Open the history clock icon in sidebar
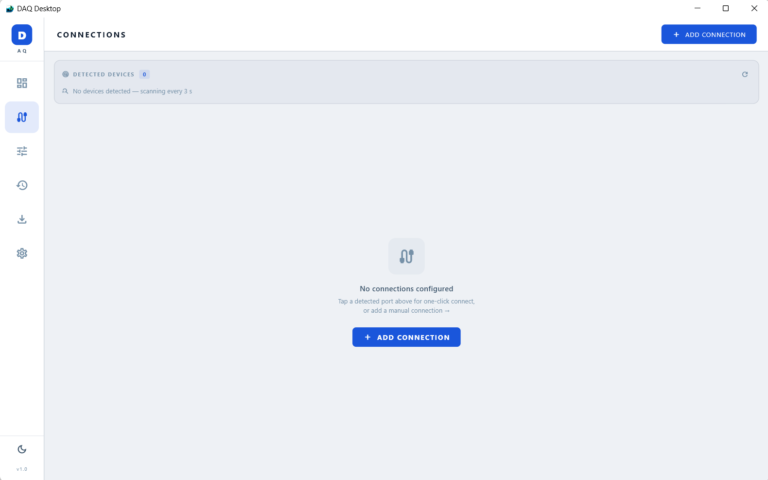 point(22,185)
